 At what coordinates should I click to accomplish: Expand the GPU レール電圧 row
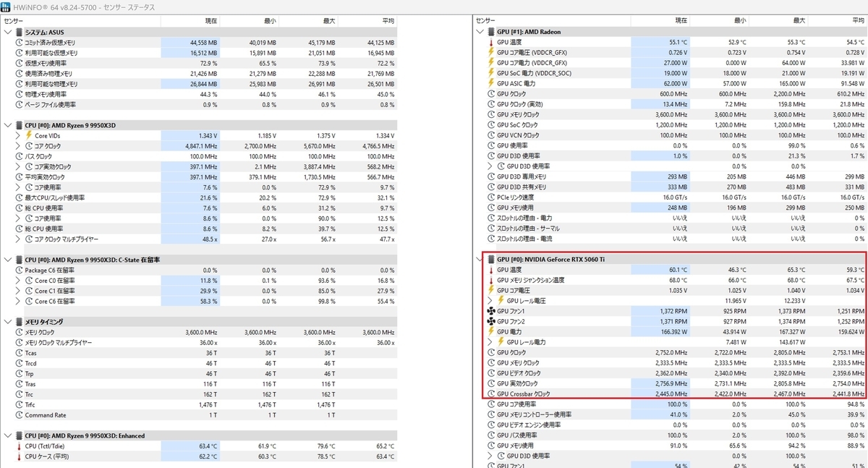(x=491, y=300)
